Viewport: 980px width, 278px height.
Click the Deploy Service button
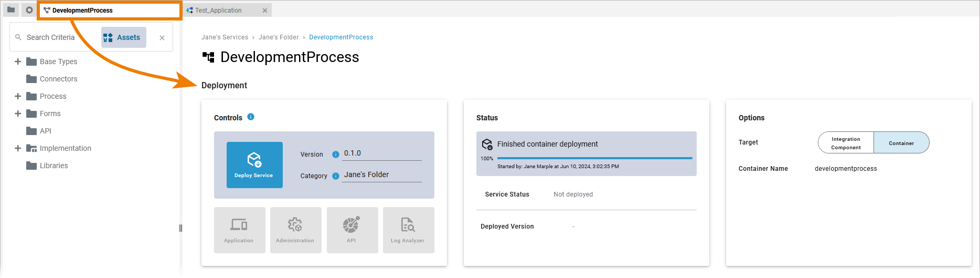(x=254, y=165)
